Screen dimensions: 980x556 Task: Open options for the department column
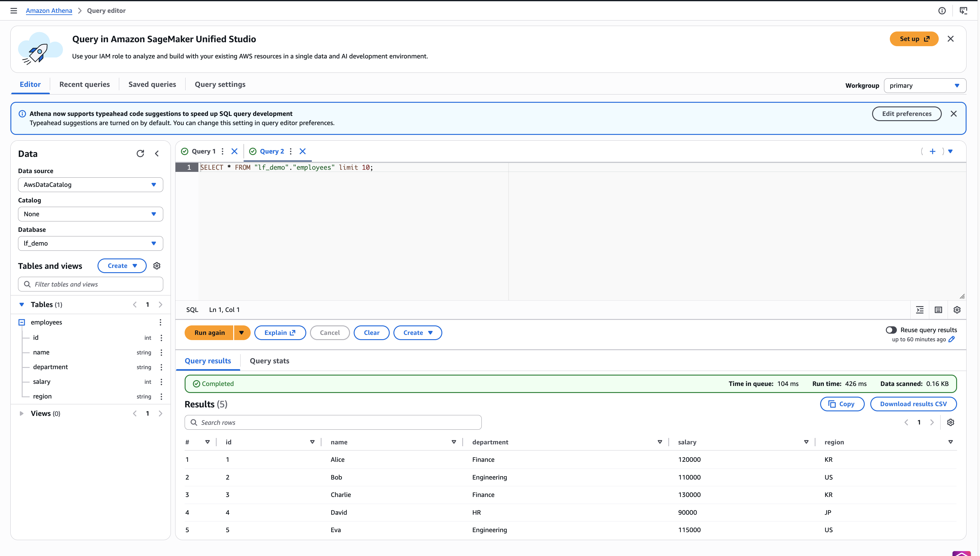point(161,367)
